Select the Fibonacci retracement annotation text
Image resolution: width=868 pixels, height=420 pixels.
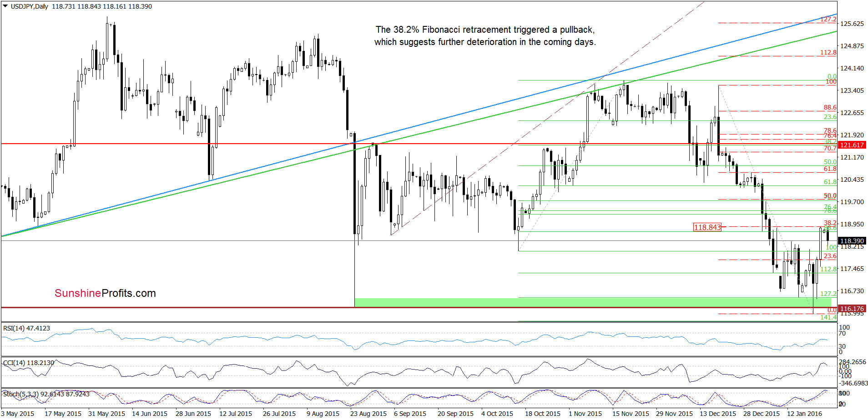485,36
